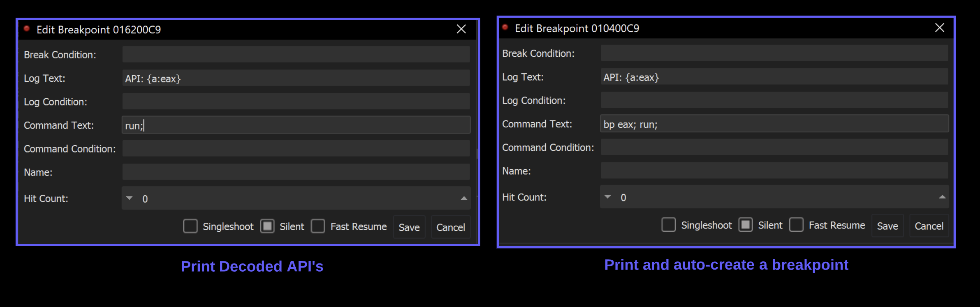Decrease Hit Count in breakpoint 010400C9 dialog

pyautogui.click(x=608, y=197)
